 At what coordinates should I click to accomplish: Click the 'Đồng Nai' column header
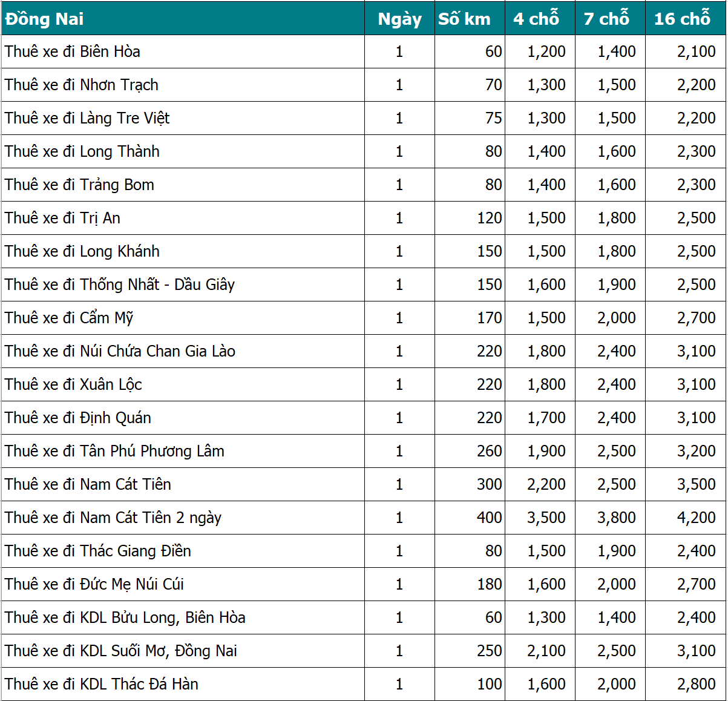tap(45, 19)
